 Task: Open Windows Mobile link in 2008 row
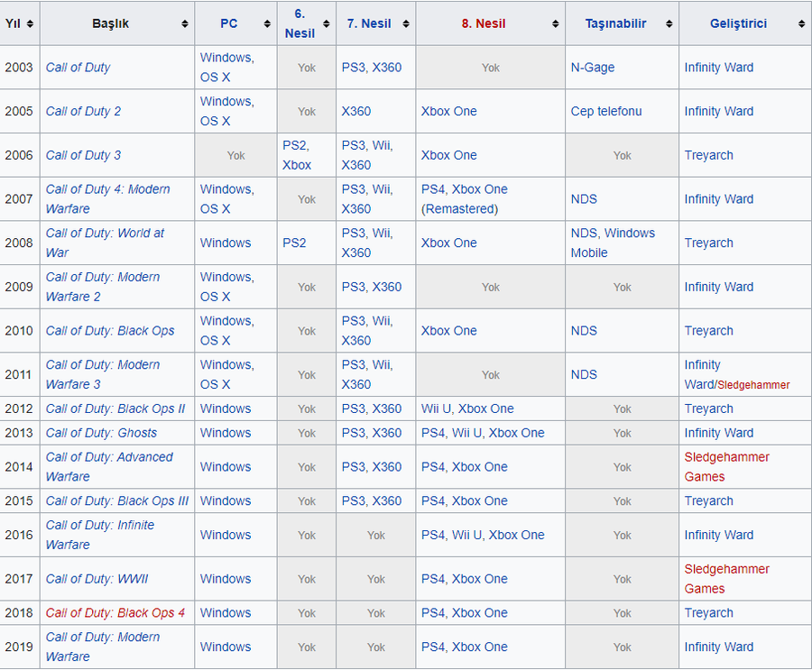coord(614,243)
